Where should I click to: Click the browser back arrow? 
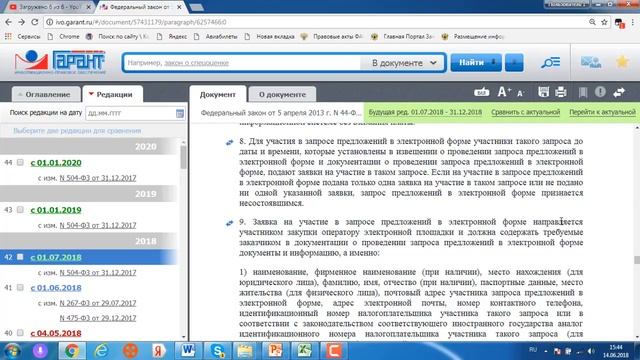point(9,22)
